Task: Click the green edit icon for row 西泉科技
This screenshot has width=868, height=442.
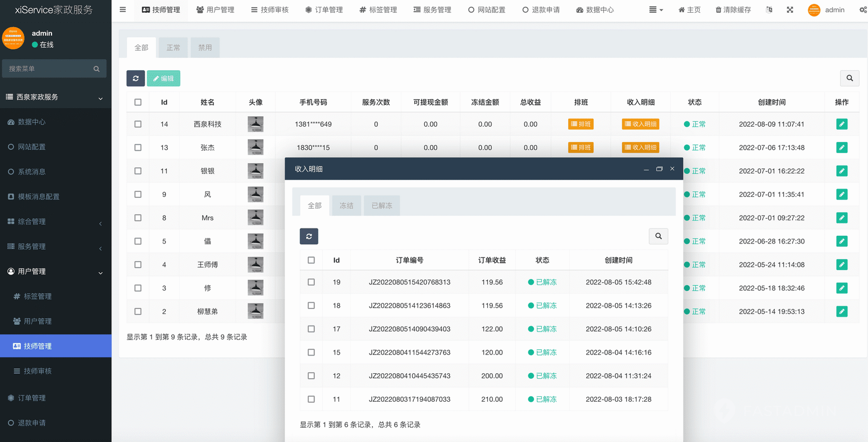Action: tap(842, 124)
